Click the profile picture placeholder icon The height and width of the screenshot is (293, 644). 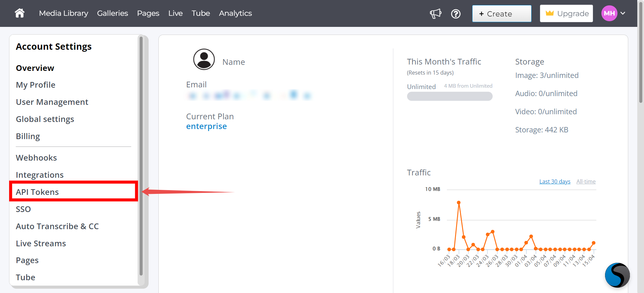point(204,59)
